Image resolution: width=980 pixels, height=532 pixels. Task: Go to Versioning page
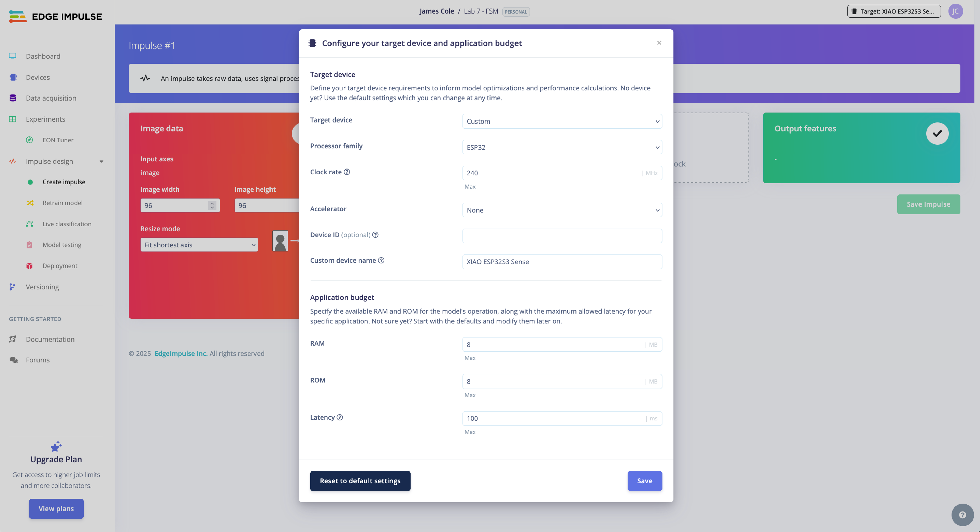pos(42,287)
